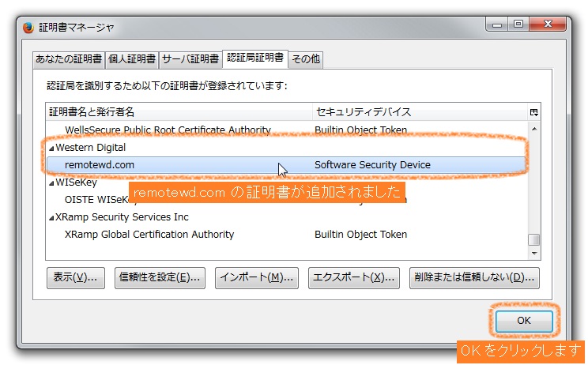Click the scrollbar thumb in certificate list
This screenshot has width=588, height=365.
point(534,239)
